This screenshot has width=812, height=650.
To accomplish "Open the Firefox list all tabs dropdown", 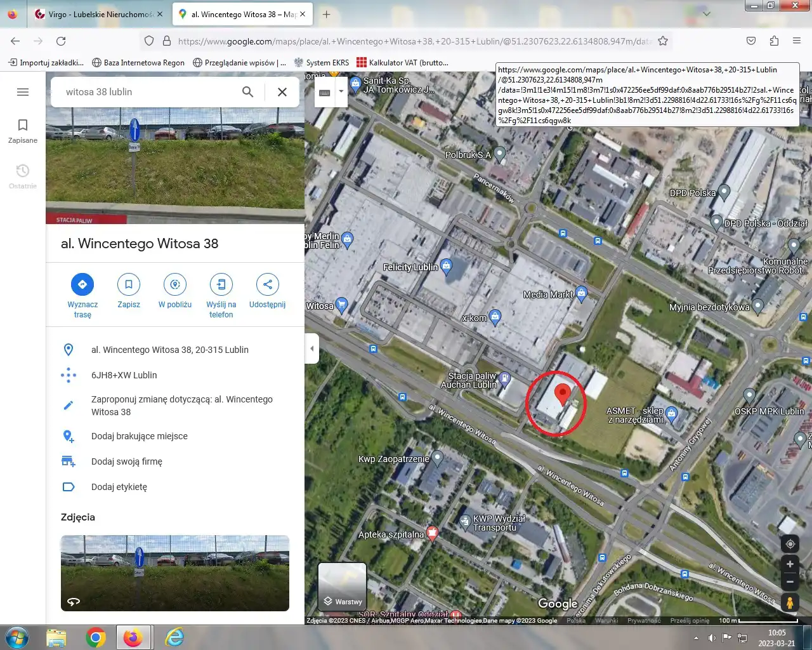I will (x=707, y=14).
